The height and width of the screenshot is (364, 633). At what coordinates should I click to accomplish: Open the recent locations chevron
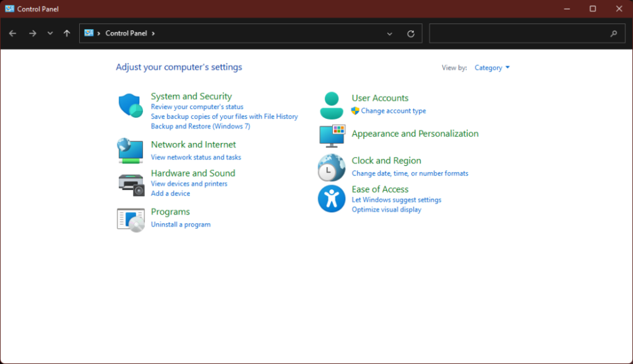point(50,34)
